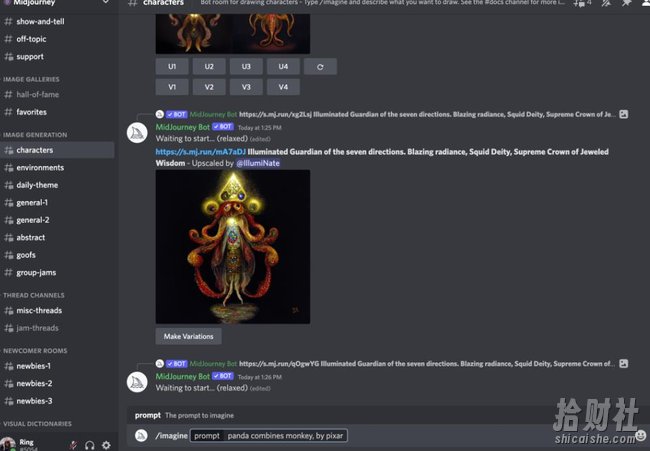Create variations with V2 button

click(x=209, y=87)
